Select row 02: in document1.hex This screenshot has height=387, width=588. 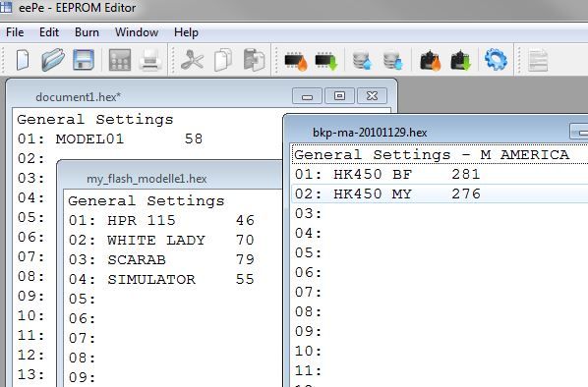coord(31,158)
